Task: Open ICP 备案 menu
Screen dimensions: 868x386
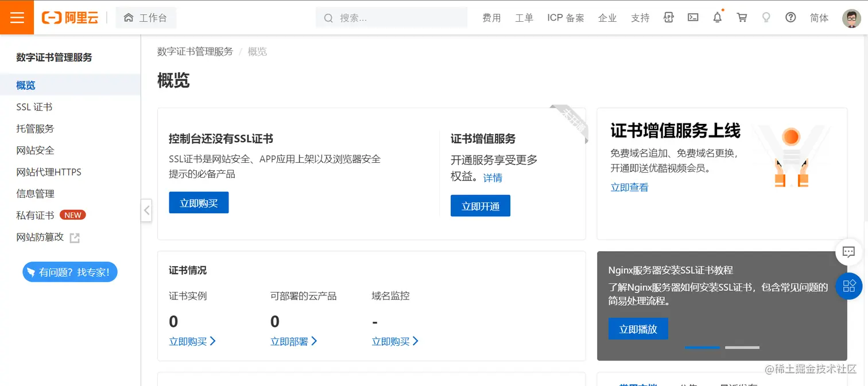Action: (565, 18)
